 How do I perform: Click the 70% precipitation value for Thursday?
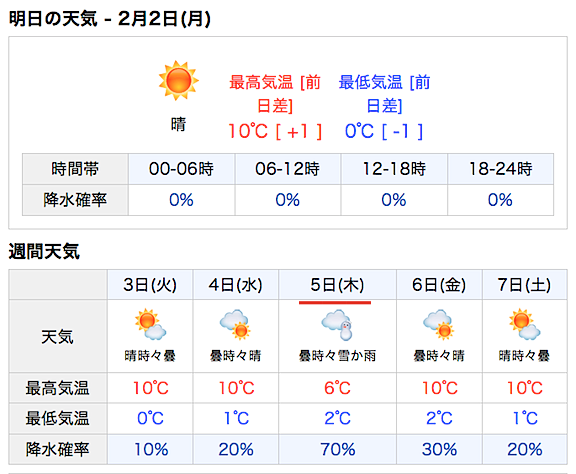coord(338,449)
